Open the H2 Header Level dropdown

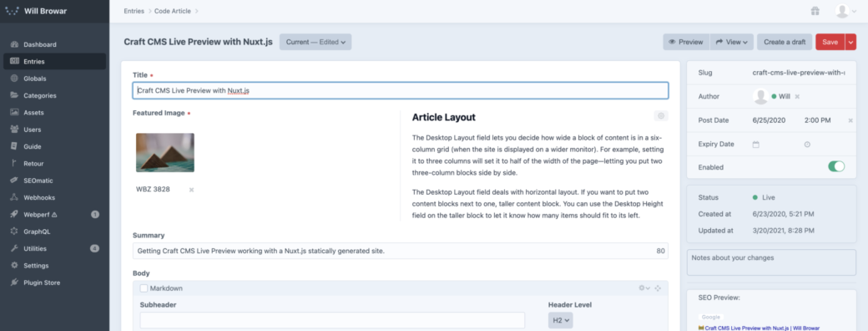[560, 320]
